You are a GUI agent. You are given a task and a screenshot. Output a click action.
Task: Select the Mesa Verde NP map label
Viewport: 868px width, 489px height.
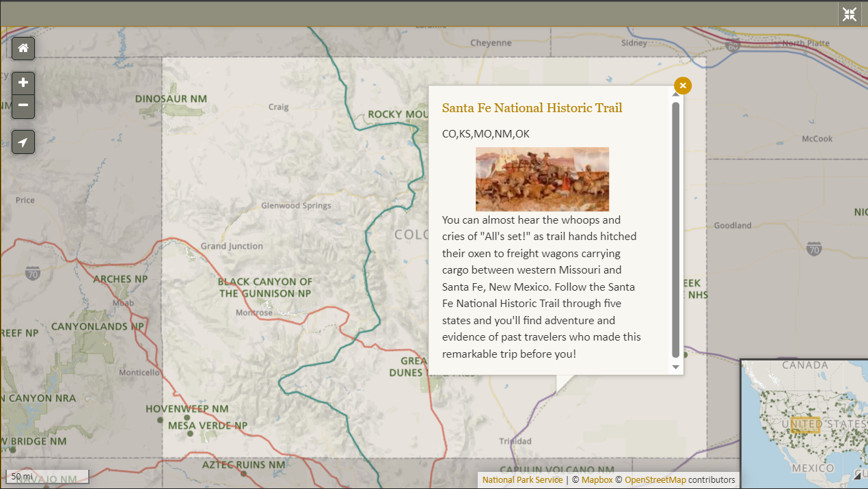pos(208,425)
